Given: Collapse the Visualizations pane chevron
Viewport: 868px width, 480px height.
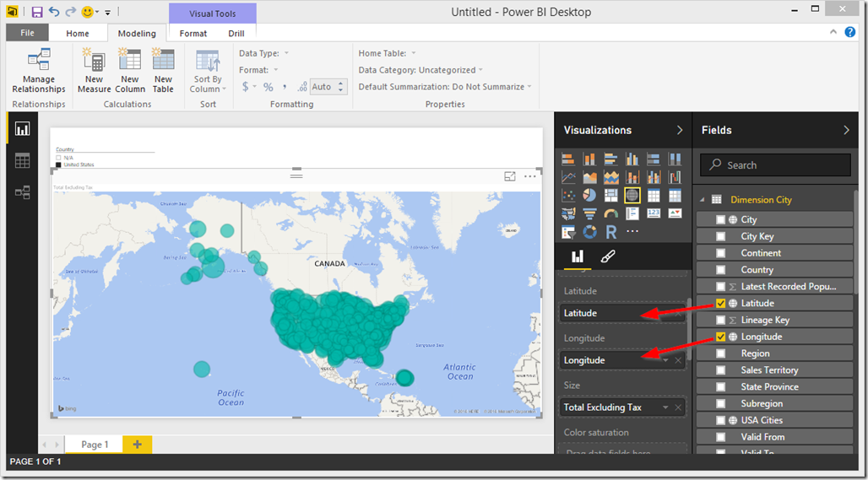Looking at the screenshot, I should click(680, 130).
